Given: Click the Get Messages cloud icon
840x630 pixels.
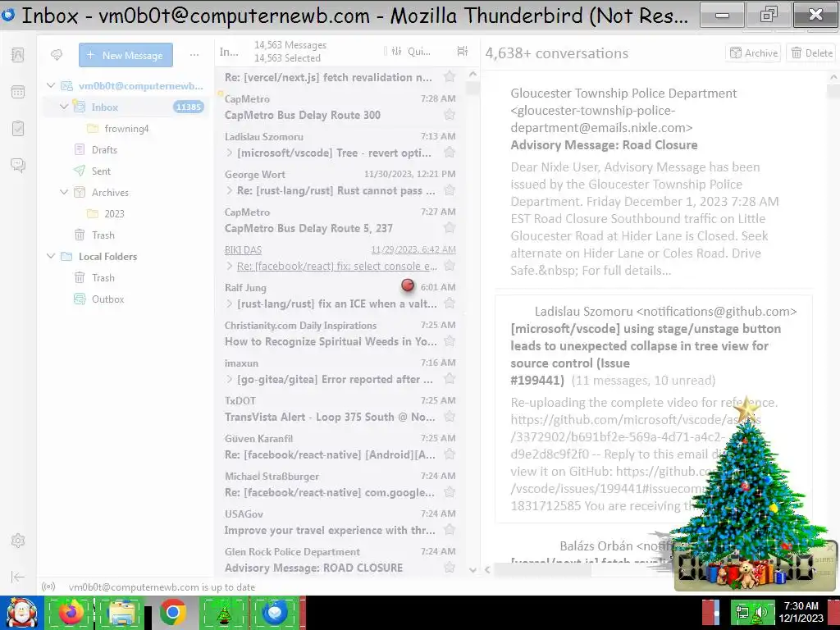Looking at the screenshot, I should point(57,55).
